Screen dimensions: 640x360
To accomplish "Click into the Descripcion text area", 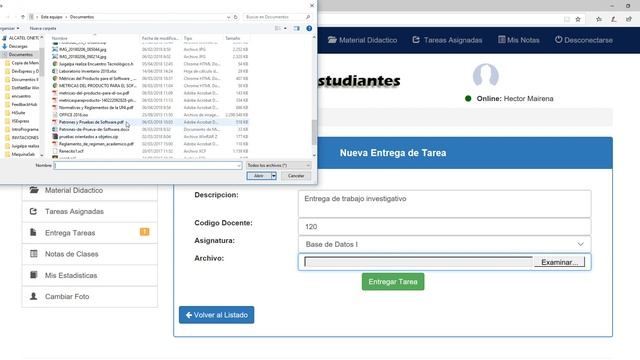I will 444,204.
